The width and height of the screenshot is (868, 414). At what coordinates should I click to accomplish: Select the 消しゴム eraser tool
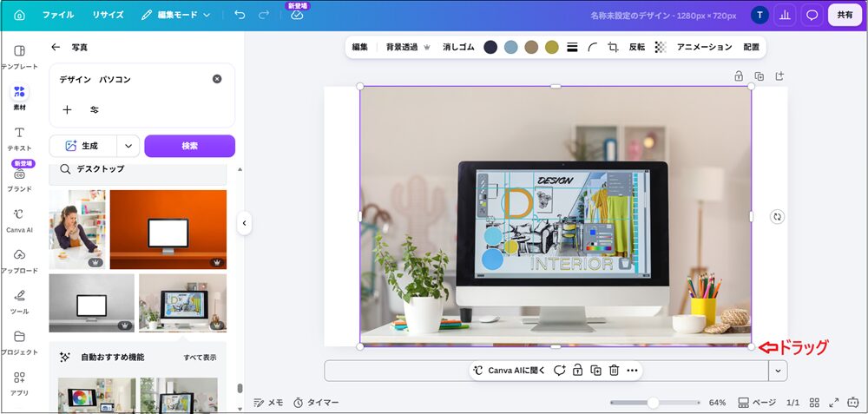click(x=458, y=48)
